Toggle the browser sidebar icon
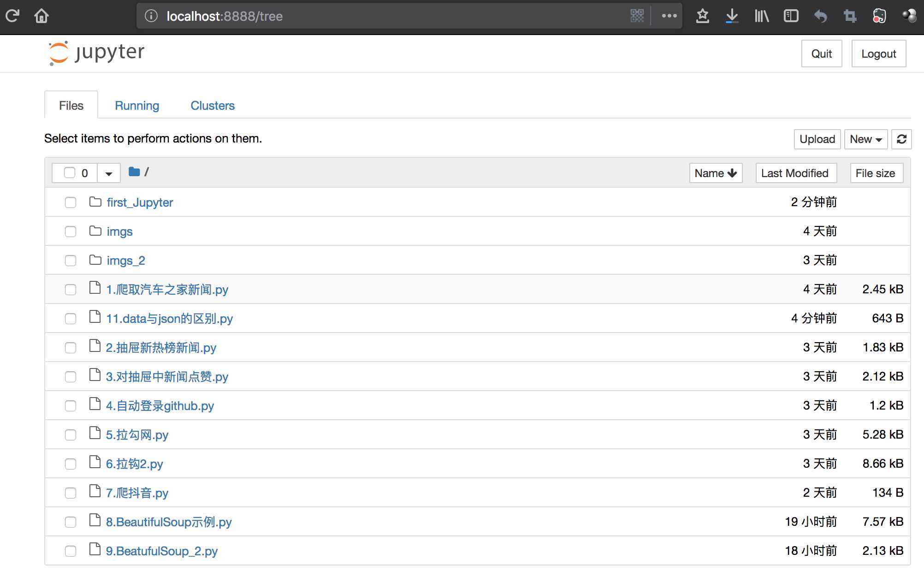The width and height of the screenshot is (924, 571). [791, 16]
